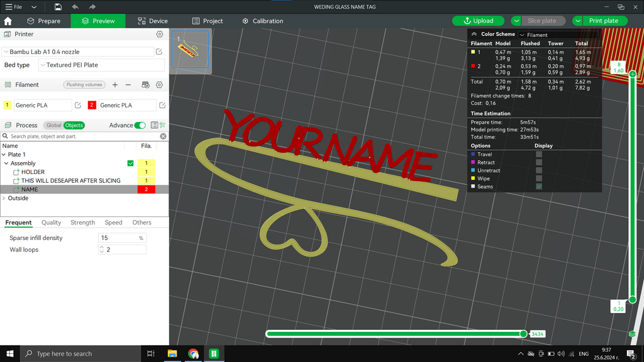644x362 pixels.
Task: Select THIS WILL DESEAPER AFTER SLICING row
Action: pos(84,180)
